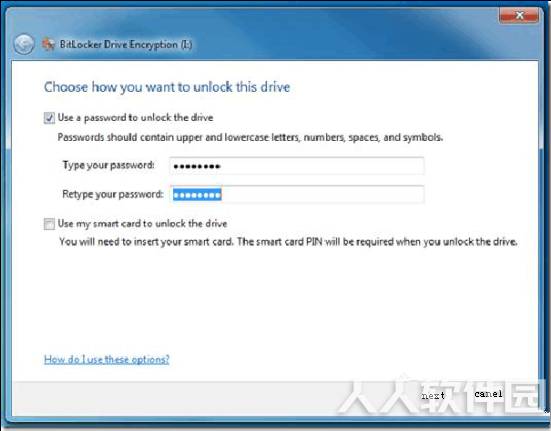Image resolution: width=551 pixels, height=431 pixels.
Task: Click the round back arrow button
Action: click(24, 45)
